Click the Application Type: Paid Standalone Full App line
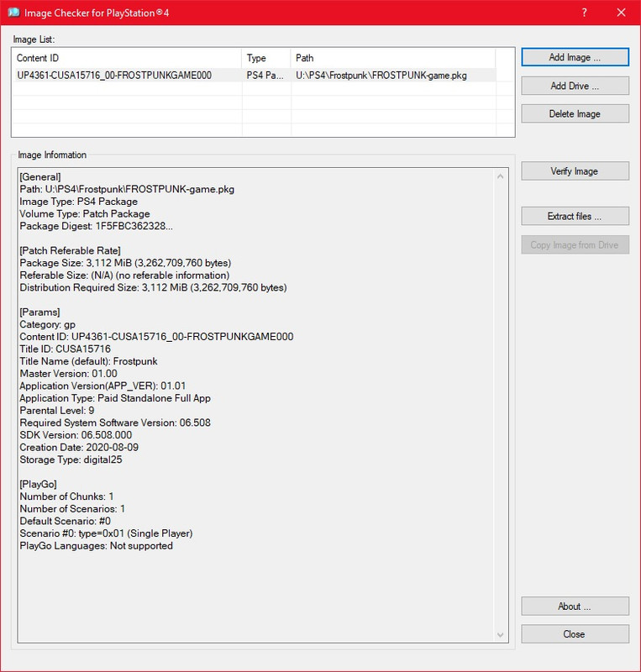641x672 pixels. coord(115,398)
